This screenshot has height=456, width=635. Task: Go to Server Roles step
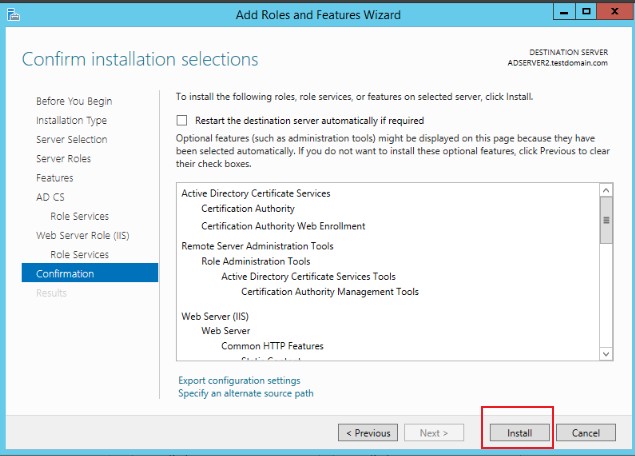pos(64,158)
